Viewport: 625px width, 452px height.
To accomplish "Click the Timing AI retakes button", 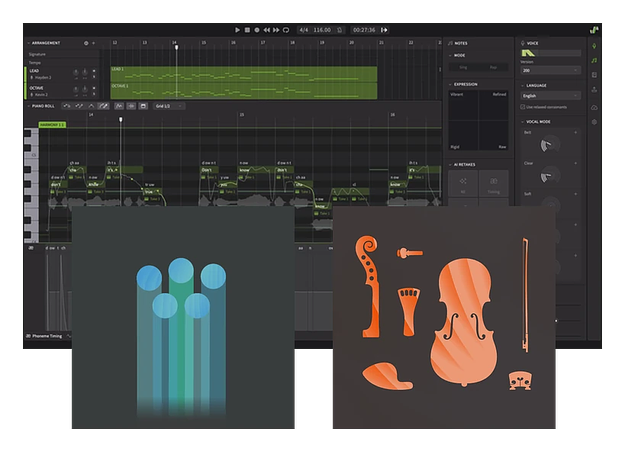I will click(493, 183).
